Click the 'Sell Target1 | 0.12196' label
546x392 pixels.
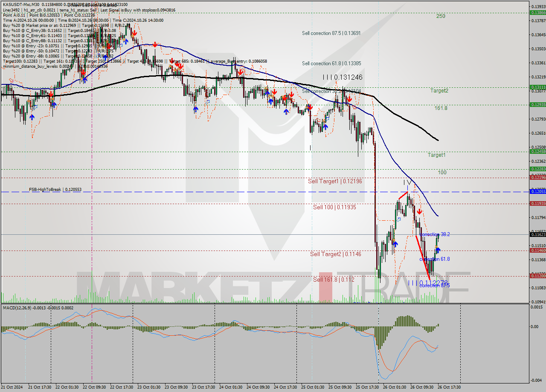click(335, 181)
